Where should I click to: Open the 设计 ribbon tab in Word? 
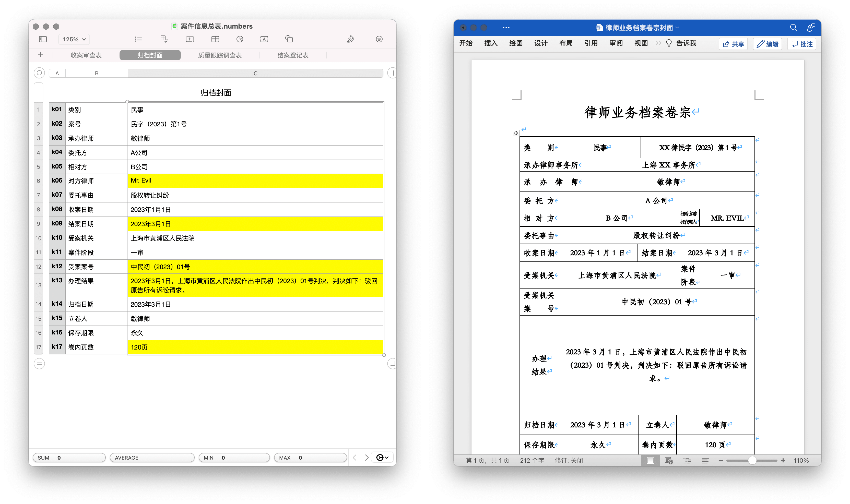541,43
